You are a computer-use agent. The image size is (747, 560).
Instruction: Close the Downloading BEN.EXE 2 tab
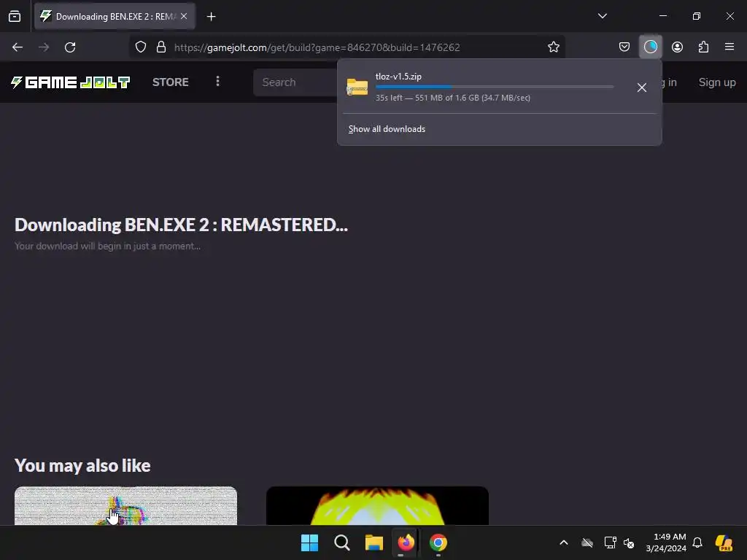point(184,16)
